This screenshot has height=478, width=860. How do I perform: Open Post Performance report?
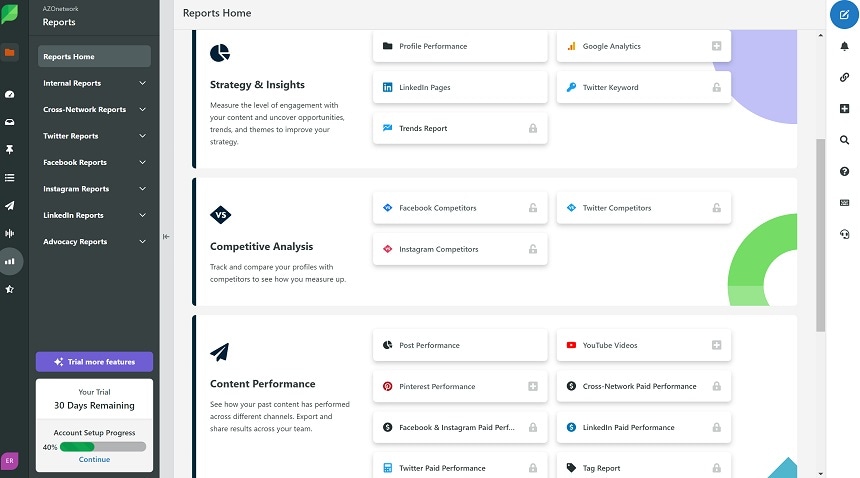[x=460, y=345]
